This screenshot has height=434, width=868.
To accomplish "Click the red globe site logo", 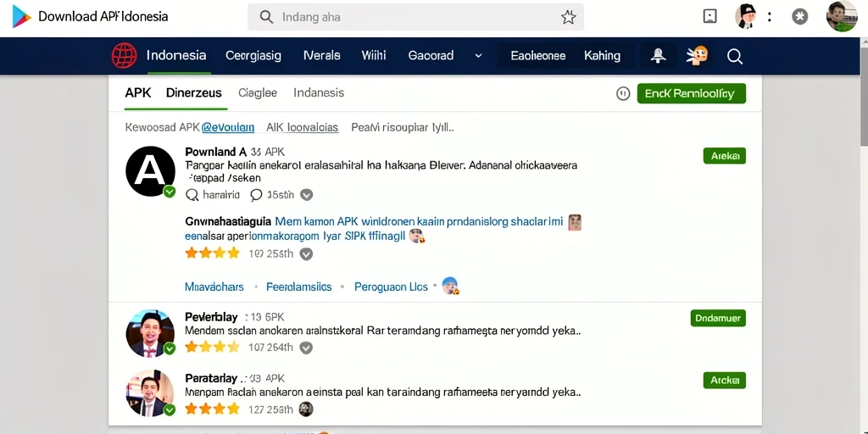I will click(124, 56).
